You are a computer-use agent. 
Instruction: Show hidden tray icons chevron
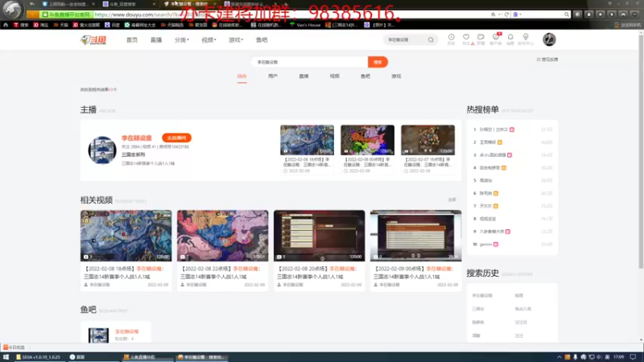pyautogui.click(x=559, y=357)
